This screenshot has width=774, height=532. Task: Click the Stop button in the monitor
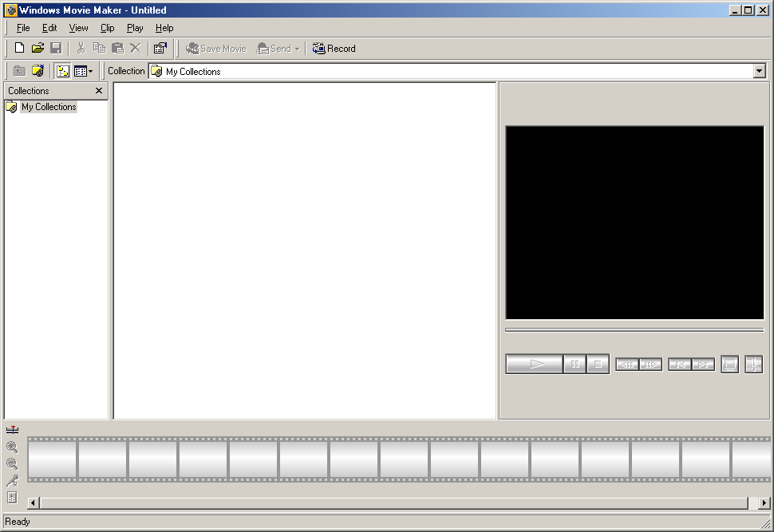[598, 365]
